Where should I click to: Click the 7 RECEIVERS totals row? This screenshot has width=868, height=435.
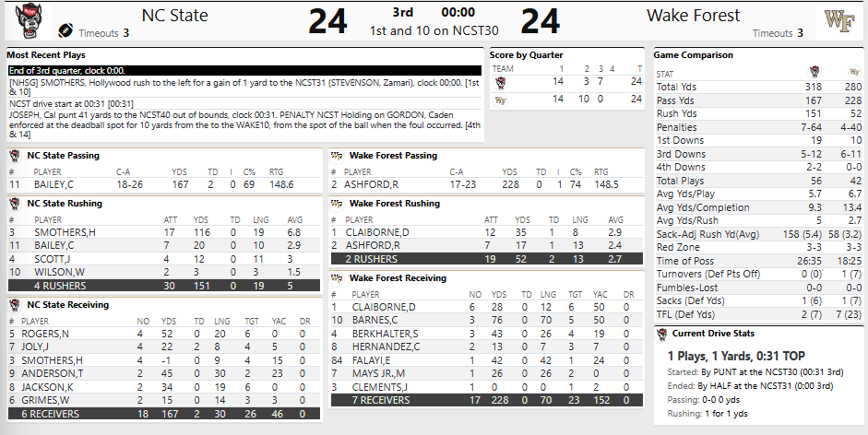tap(487, 400)
